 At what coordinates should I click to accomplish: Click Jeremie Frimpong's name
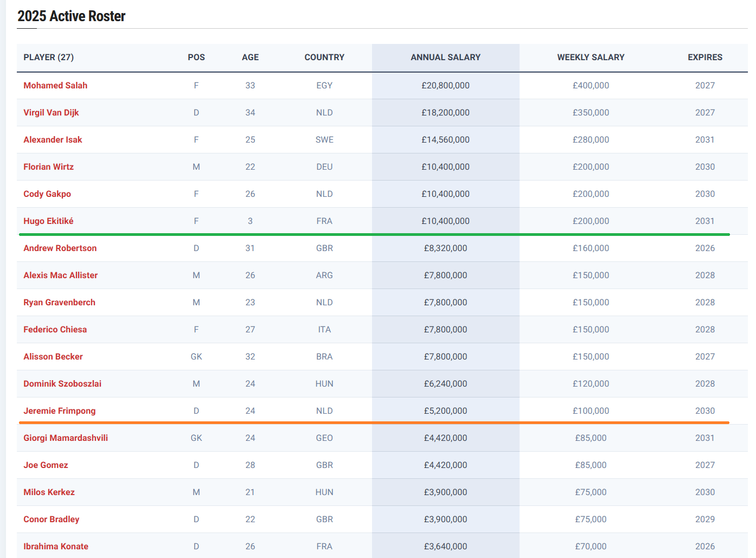59,411
